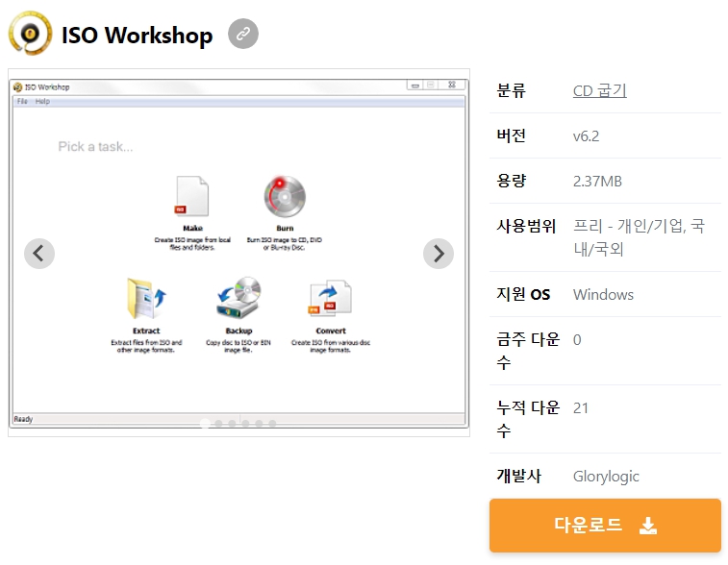Select the Convert image icon
The width and height of the screenshot is (728, 565).
coord(330,298)
